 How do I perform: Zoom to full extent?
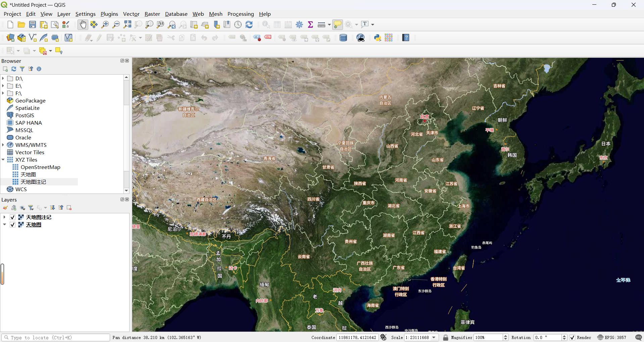tap(127, 25)
